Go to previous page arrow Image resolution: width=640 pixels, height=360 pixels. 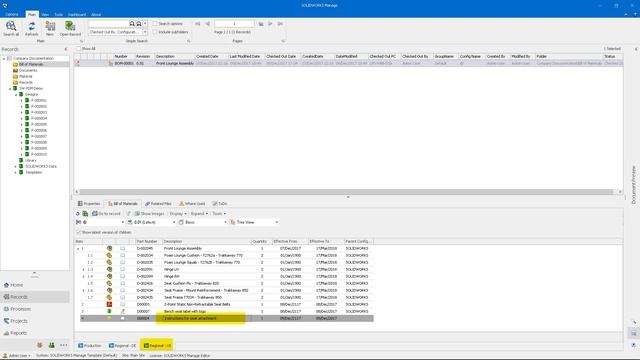pyautogui.click(x=207, y=24)
